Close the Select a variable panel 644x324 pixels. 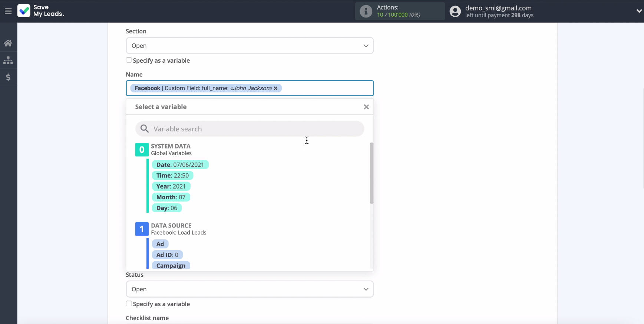click(366, 107)
